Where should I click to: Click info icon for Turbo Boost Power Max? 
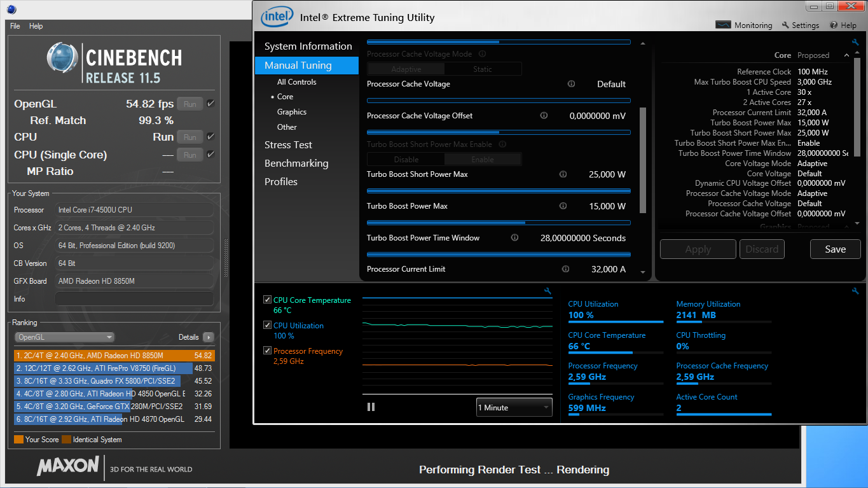tap(563, 206)
